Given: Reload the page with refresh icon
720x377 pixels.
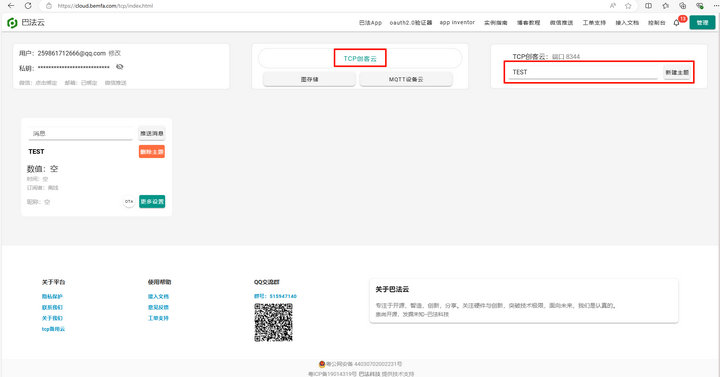Looking at the screenshot, I should (x=28, y=6).
